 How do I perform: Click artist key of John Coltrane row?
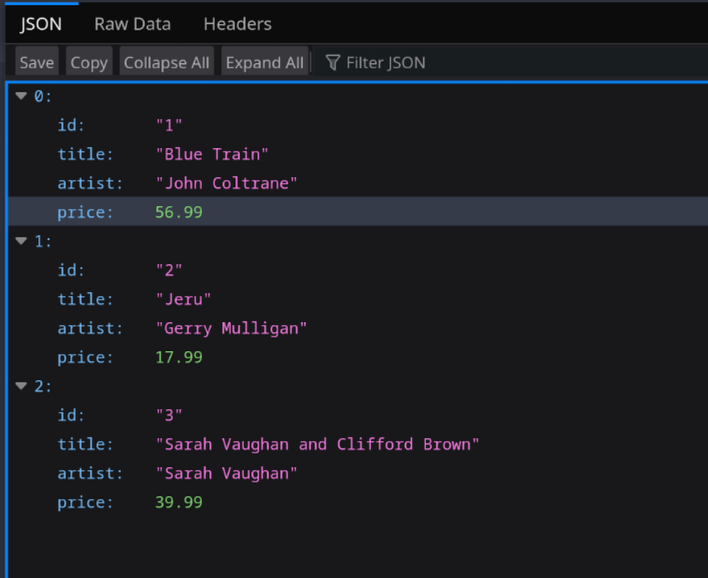90,183
